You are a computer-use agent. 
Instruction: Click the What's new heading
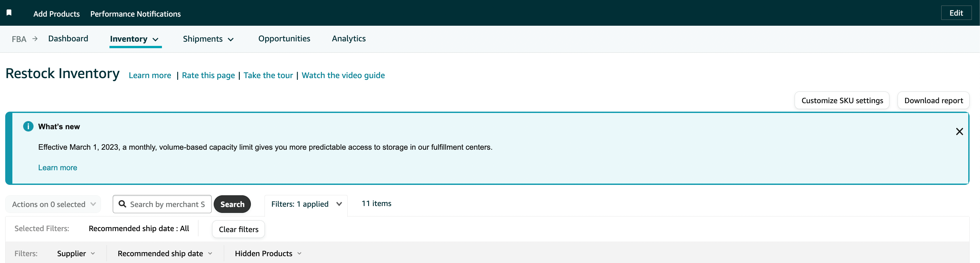(x=59, y=127)
